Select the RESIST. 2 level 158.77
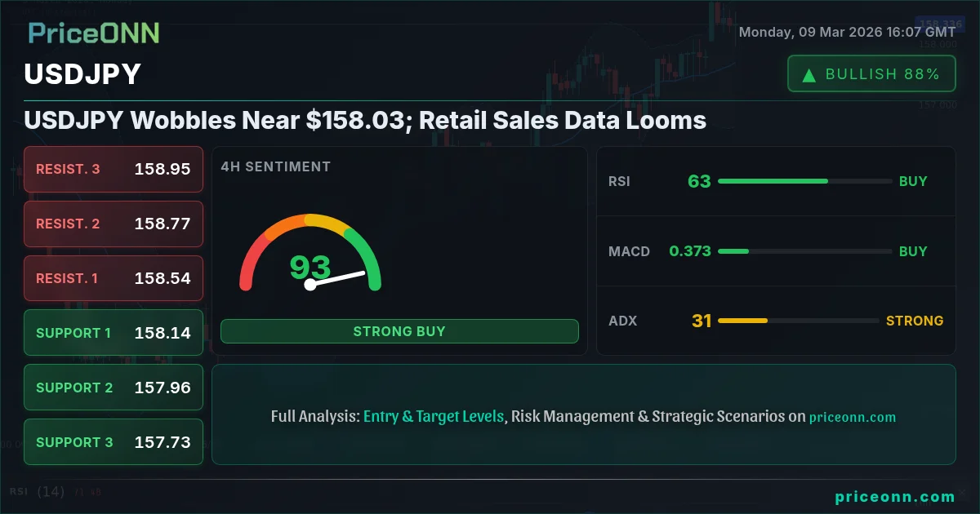Viewport: 980px width, 514px height. [x=114, y=224]
